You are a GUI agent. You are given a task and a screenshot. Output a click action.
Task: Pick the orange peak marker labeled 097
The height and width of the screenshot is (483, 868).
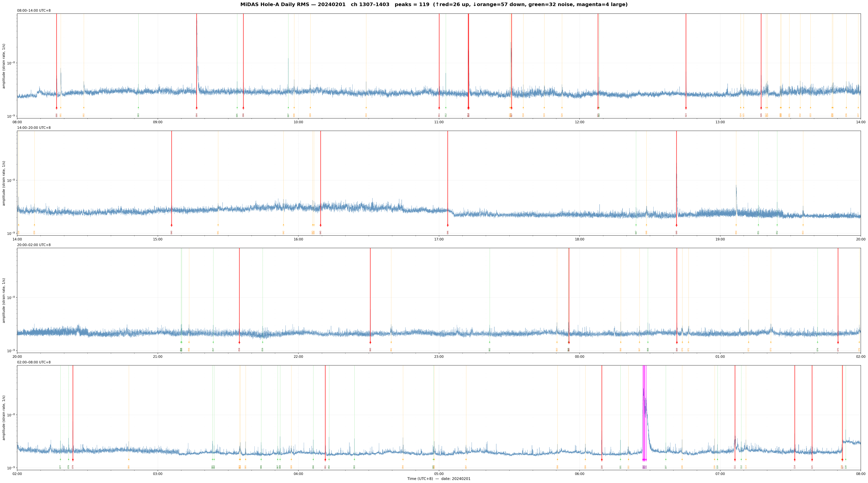pyautogui.click(x=466, y=459)
